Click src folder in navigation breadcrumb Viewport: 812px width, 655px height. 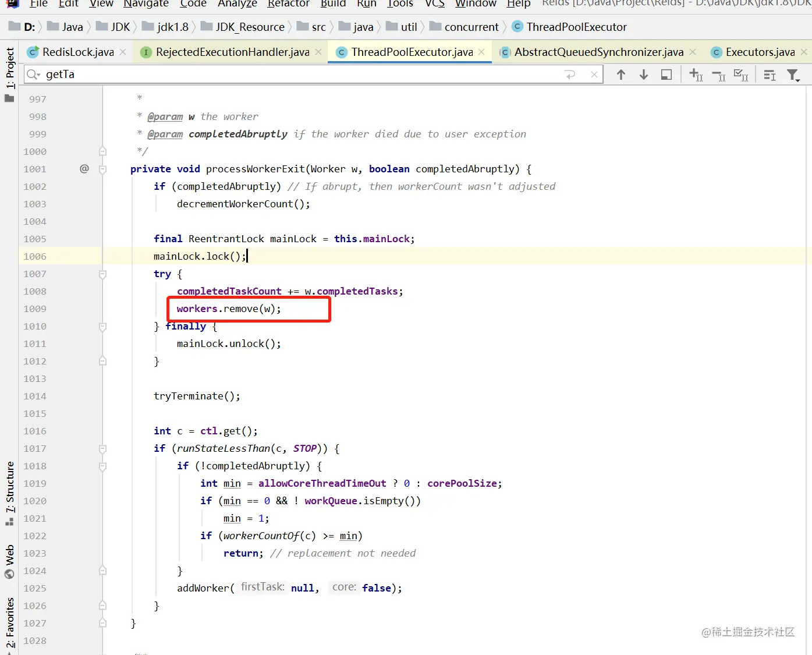(x=311, y=27)
